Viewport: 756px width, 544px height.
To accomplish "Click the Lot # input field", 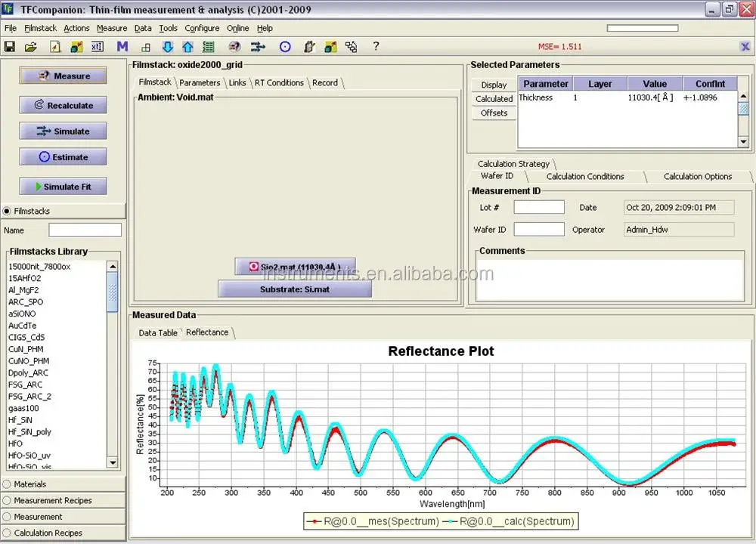I will [x=539, y=207].
